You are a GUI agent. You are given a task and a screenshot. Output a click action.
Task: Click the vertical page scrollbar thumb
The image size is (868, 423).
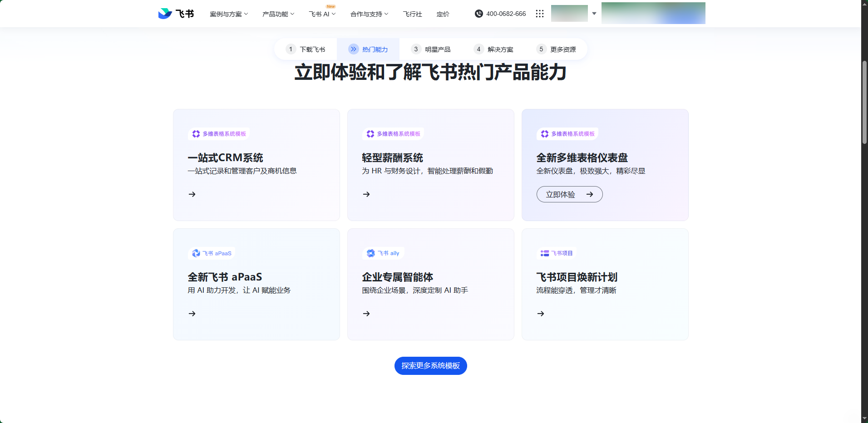coord(864,102)
